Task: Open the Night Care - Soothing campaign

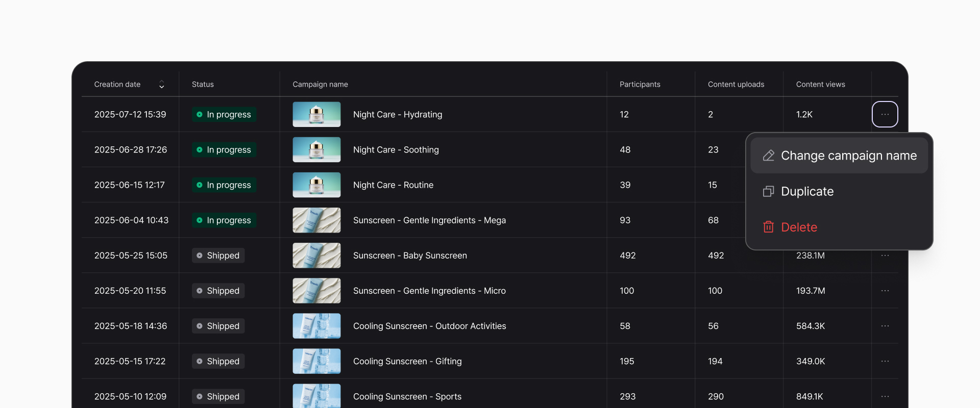Action: 396,150
